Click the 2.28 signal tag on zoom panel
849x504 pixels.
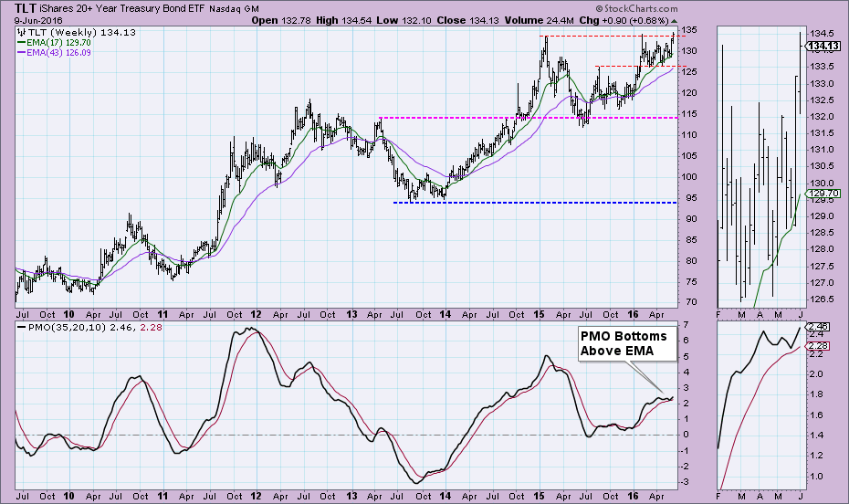click(818, 346)
